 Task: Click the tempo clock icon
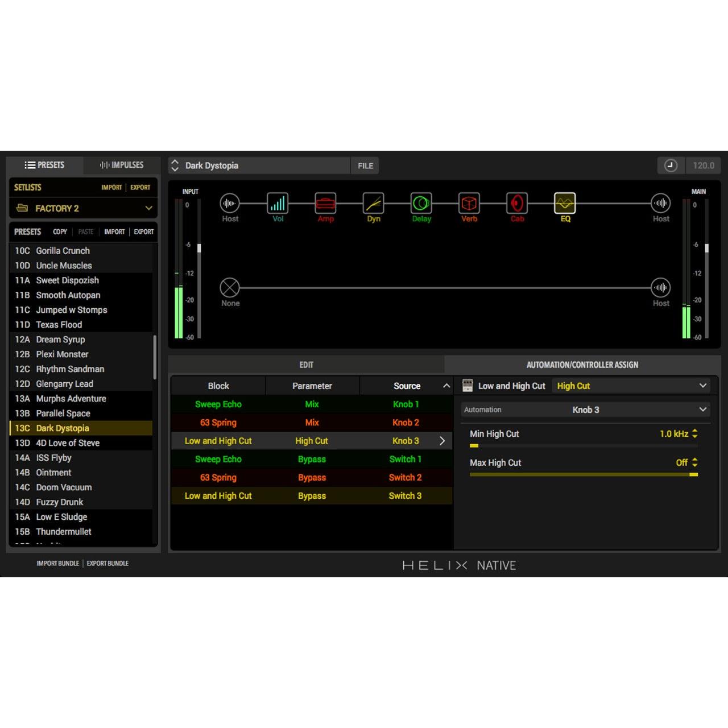point(671,166)
